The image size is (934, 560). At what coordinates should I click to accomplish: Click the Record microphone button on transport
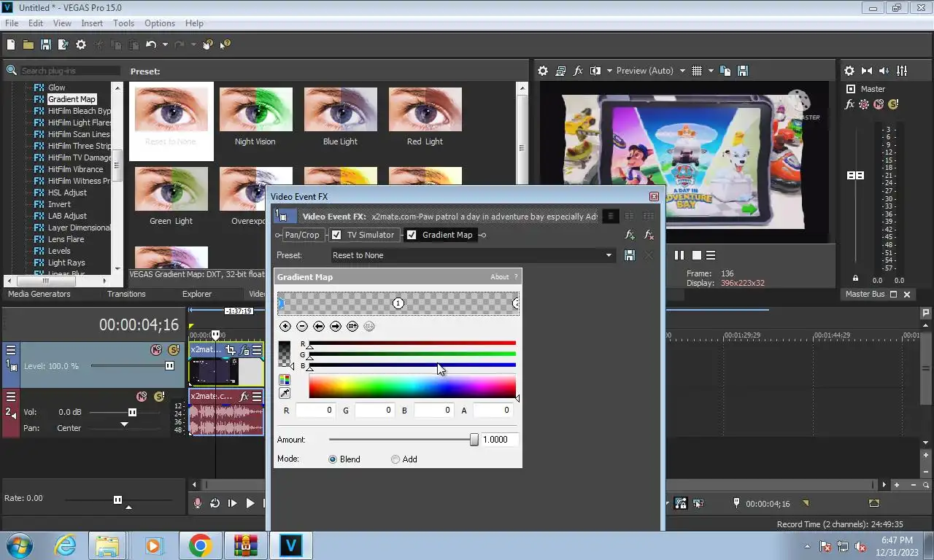point(198,503)
